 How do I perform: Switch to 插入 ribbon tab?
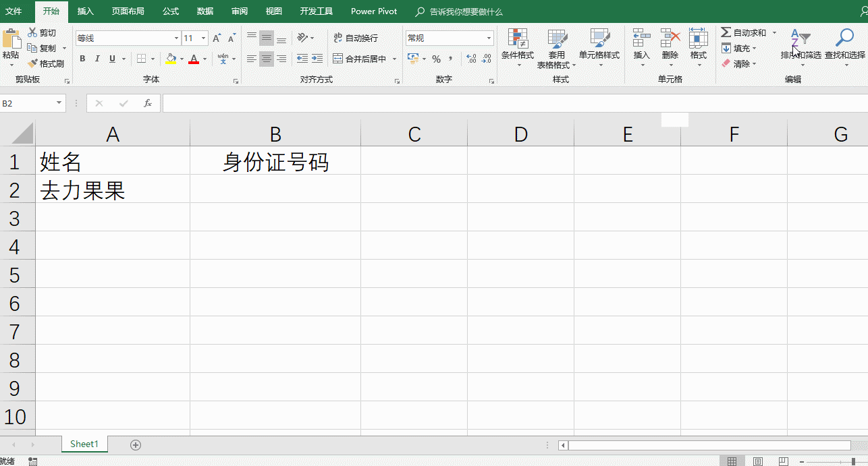pyautogui.click(x=86, y=11)
